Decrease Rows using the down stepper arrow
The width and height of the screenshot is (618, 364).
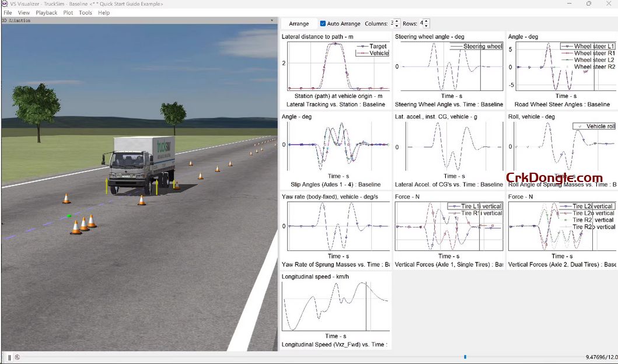click(x=426, y=26)
